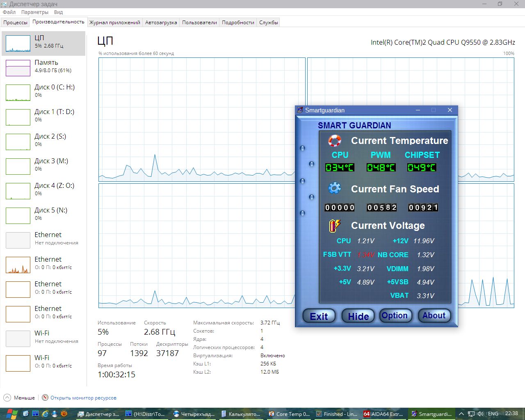This screenshot has width=525, height=420.
Task: Select Диск 1 (T: D:) in sidebar
Action: [x=43, y=117]
